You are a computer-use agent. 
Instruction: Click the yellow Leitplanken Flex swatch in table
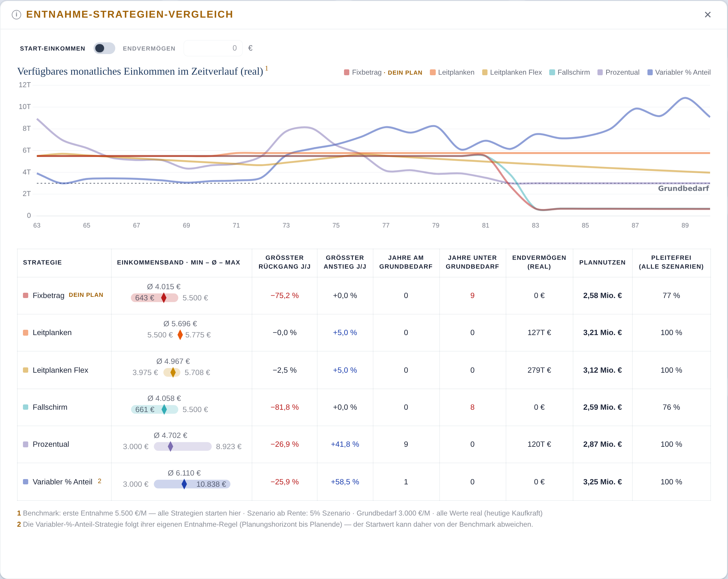tap(26, 370)
